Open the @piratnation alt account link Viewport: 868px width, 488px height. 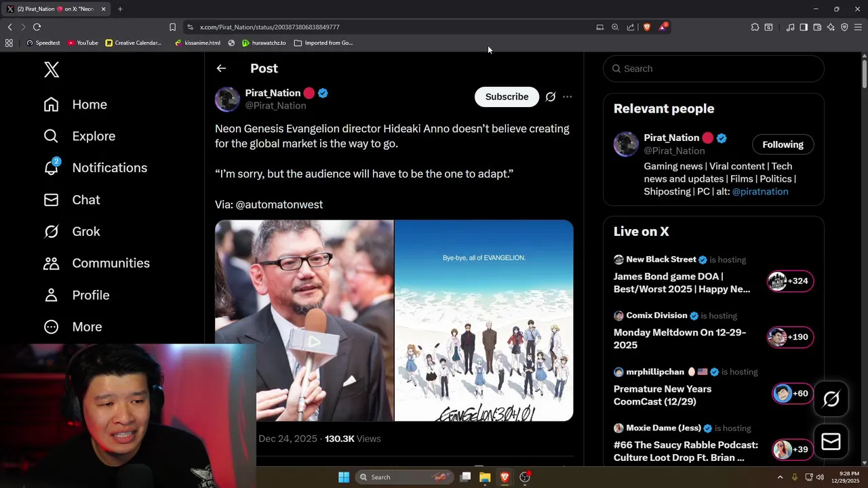click(759, 192)
